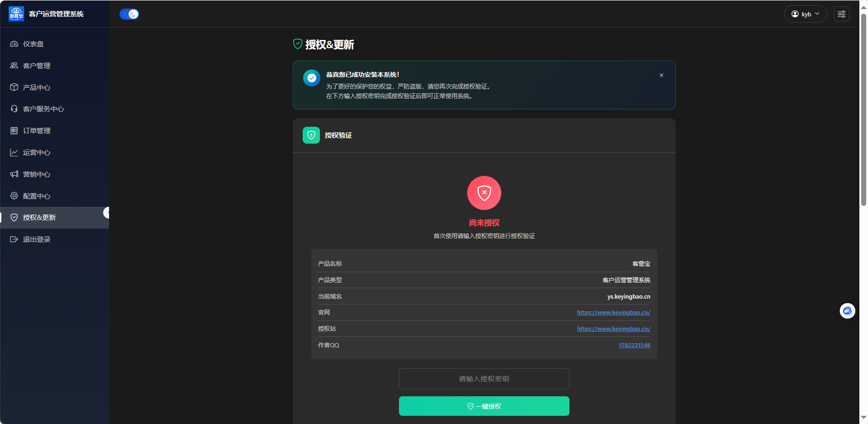Open the settings sliders icon top right
Image resolution: width=868 pixels, height=424 pixels.
[x=841, y=14]
